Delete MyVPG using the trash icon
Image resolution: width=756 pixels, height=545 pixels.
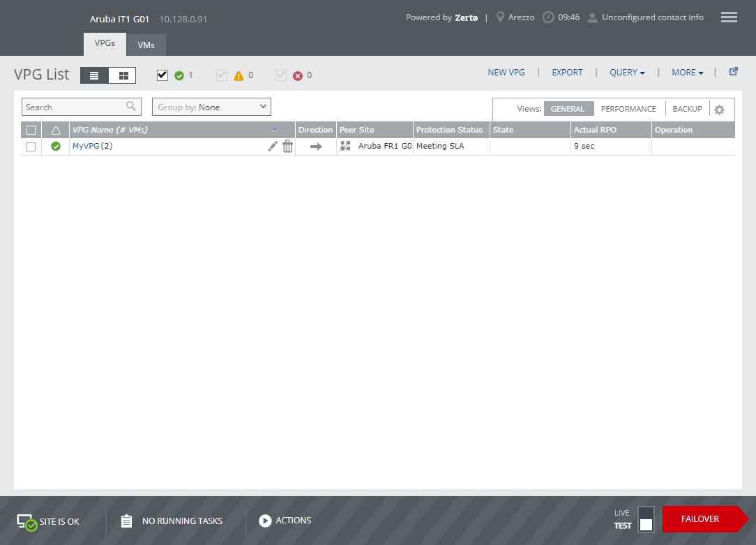coord(288,146)
